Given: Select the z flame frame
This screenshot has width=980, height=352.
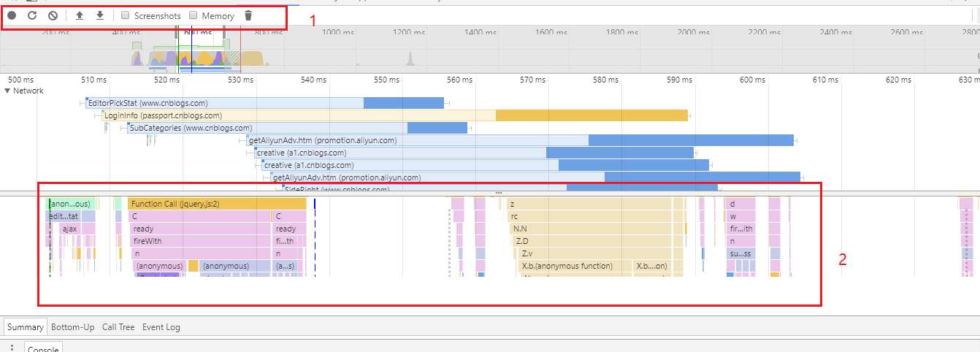Looking at the screenshot, I should click(588, 204).
